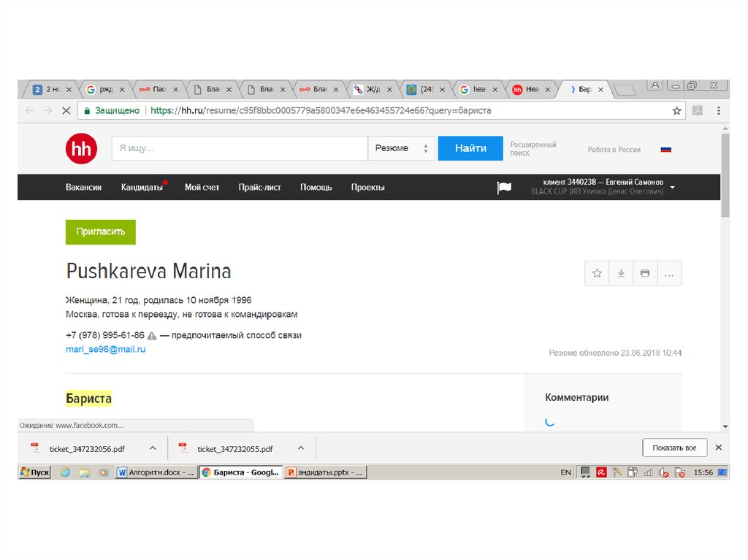This screenshot has height=560, width=748.
Task: Go forward with browser forward arrow
Action: point(47,111)
